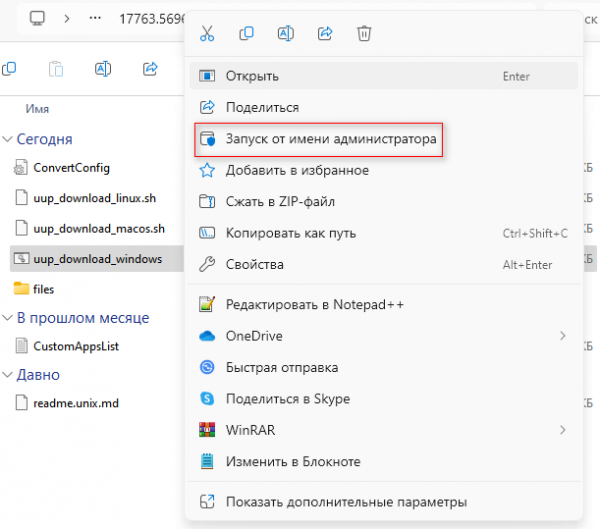Click the Notepad++ icon in context menu
This screenshot has height=529, width=600.
point(207,305)
